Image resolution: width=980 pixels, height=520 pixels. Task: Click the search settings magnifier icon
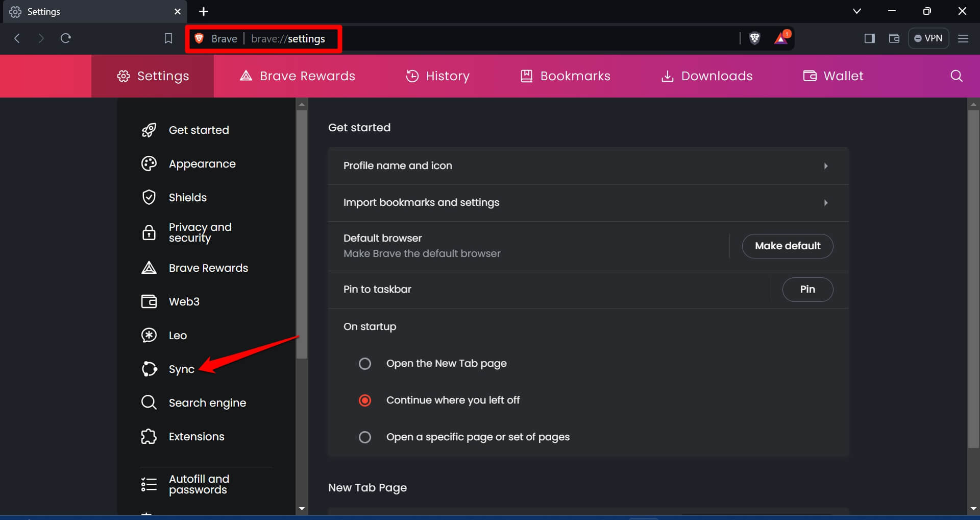(957, 76)
